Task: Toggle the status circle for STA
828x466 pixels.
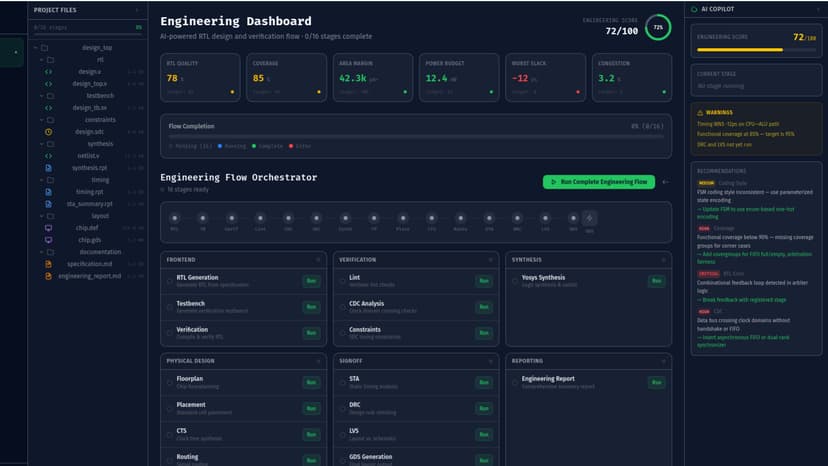Action: 342,383
